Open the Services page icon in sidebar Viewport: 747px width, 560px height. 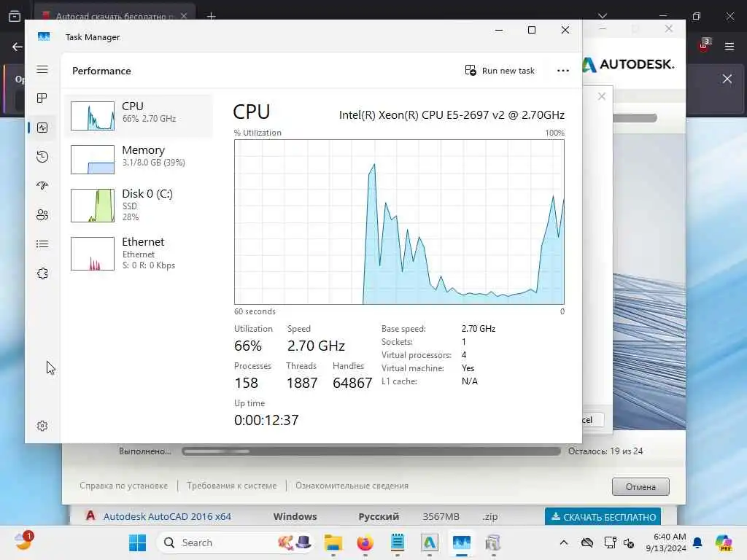click(42, 273)
